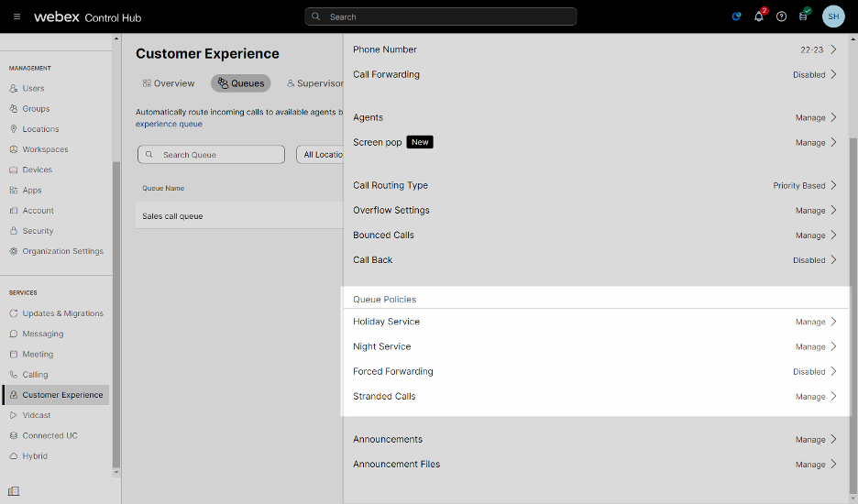The width and height of the screenshot is (858, 504).
Task: Open the hamburger navigation menu
Action: click(x=17, y=17)
